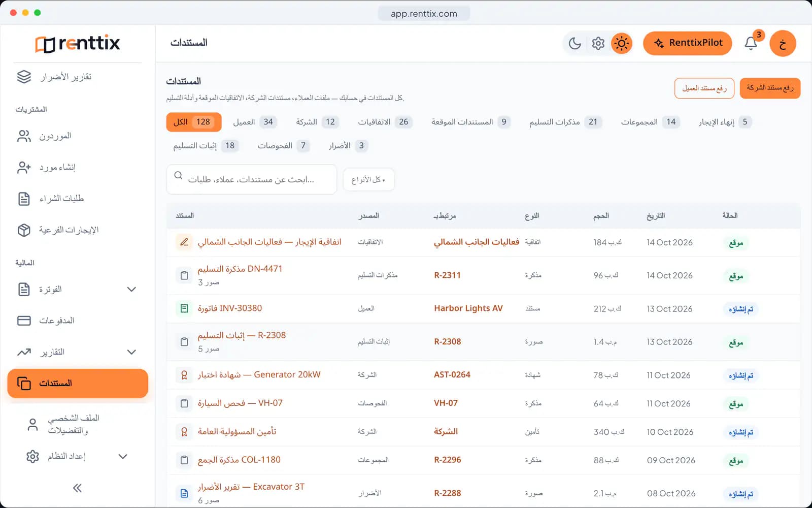Image resolution: width=812 pixels, height=508 pixels.
Task: Open Harbor Lights AV linked customer
Action: pos(468,308)
